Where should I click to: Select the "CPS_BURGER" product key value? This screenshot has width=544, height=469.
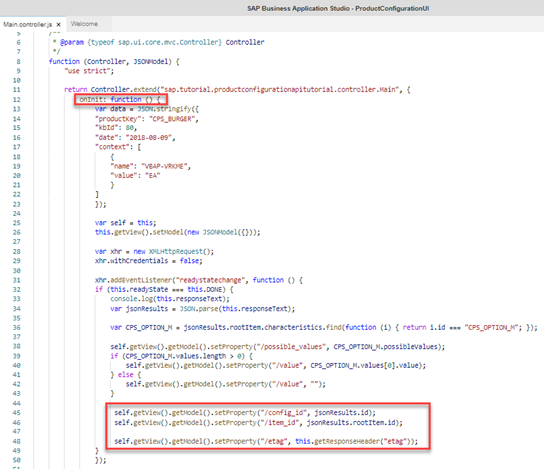[x=172, y=119]
